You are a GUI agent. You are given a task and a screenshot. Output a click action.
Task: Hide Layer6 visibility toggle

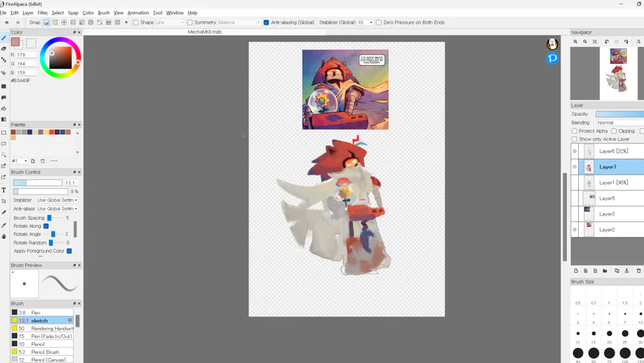click(x=575, y=151)
